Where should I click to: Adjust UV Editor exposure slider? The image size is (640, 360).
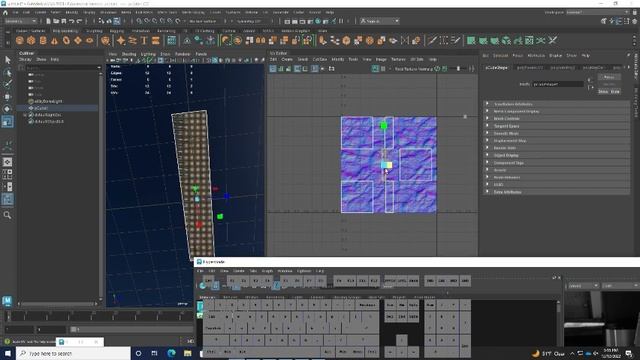tap(458, 69)
